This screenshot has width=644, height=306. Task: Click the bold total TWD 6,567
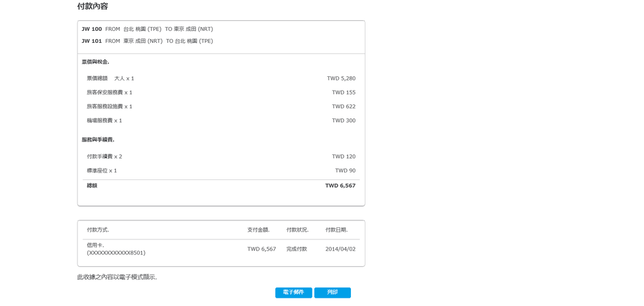point(340,186)
